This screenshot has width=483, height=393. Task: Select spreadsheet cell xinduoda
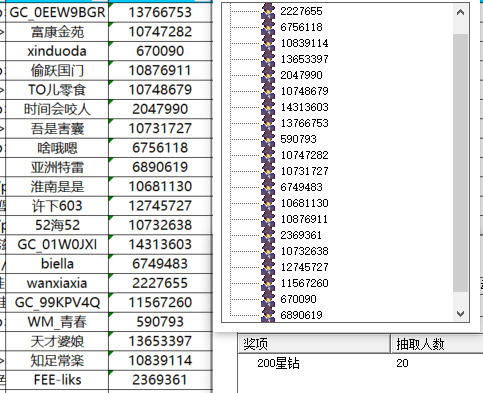click(x=57, y=51)
